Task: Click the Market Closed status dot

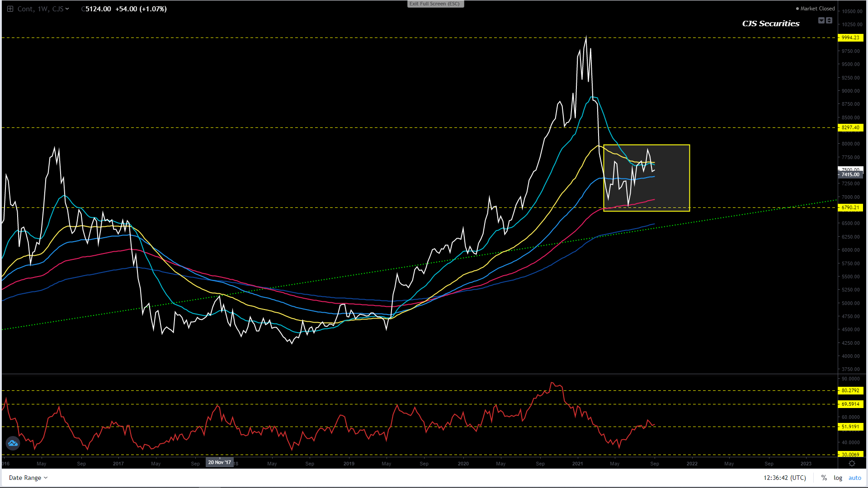Action: click(797, 9)
